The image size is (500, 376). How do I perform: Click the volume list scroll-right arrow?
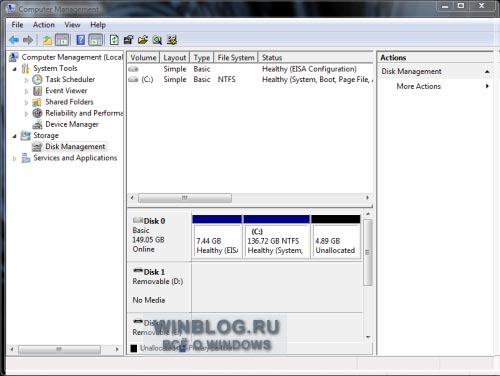pyautogui.click(x=367, y=198)
